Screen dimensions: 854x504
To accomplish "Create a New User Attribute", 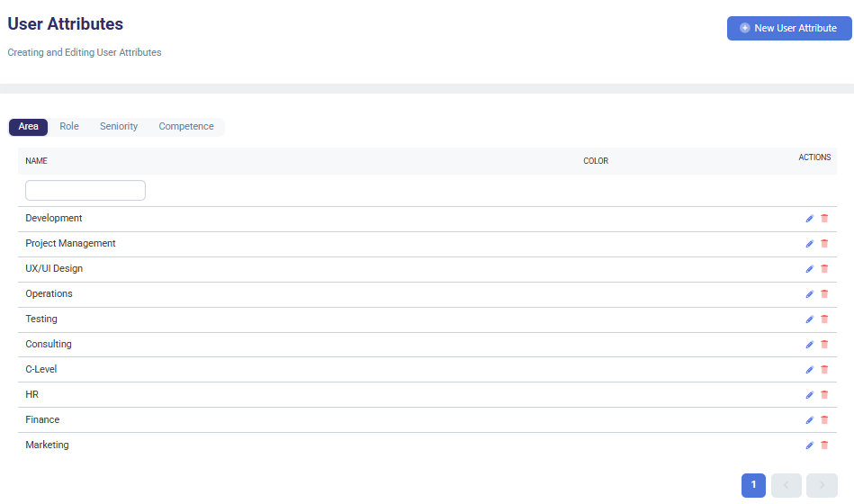I will (x=788, y=28).
